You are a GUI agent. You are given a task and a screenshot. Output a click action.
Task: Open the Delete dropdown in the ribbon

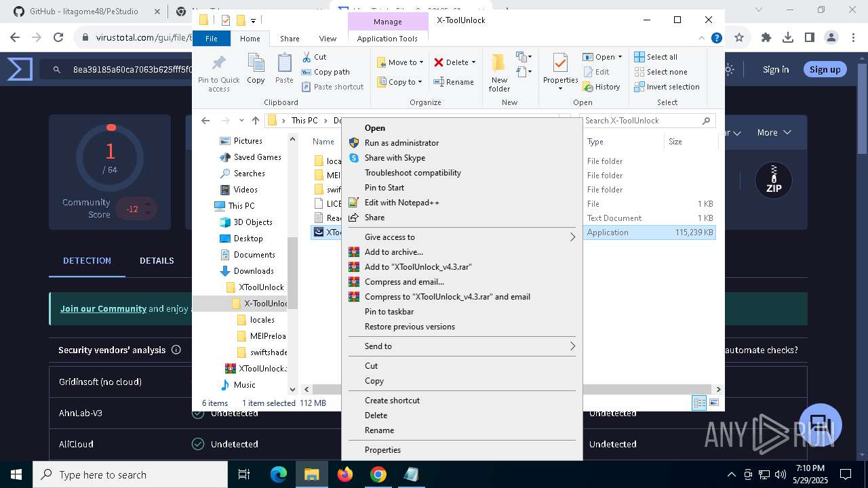(473, 62)
